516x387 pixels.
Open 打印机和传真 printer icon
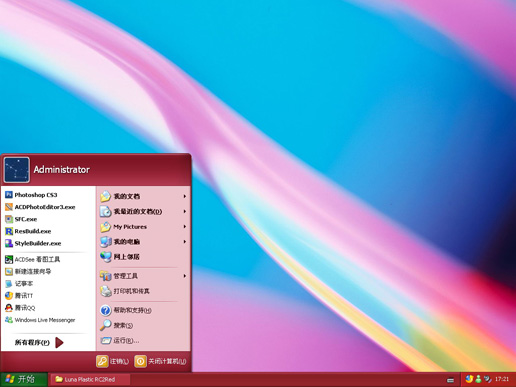click(x=106, y=291)
